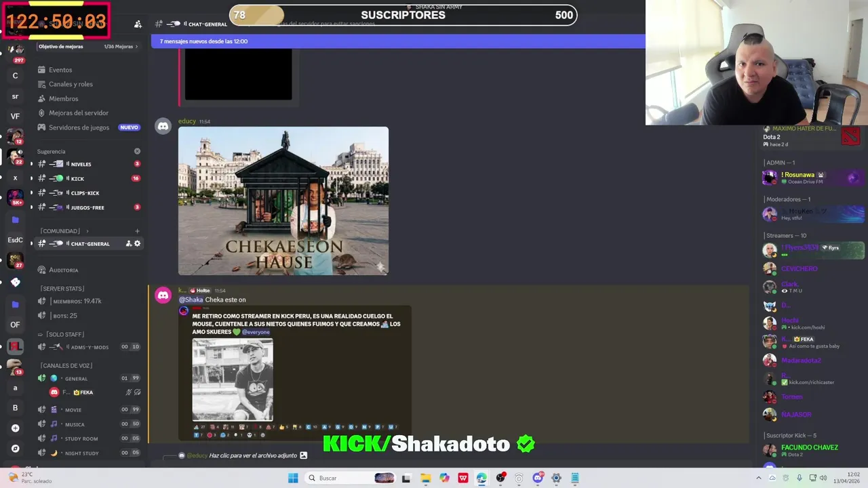Collapse the SERVER STATS category
868x488 pixels.
tap(62, 289)
